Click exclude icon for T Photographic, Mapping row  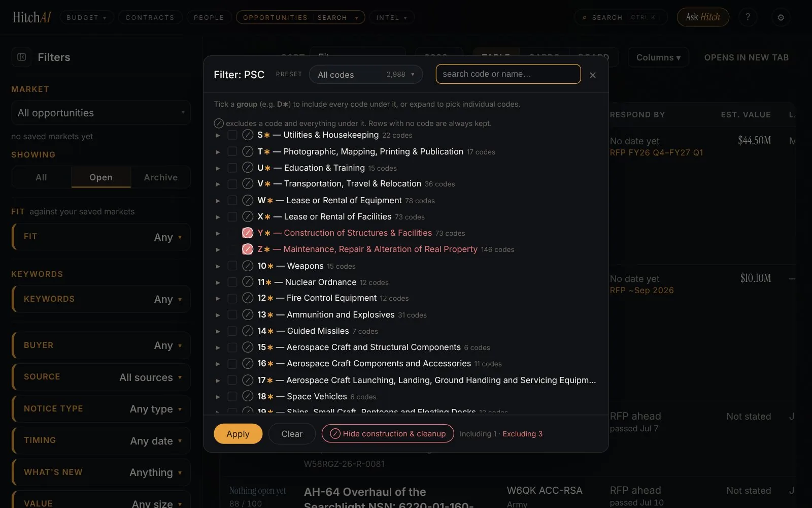[x=248, y=151]
